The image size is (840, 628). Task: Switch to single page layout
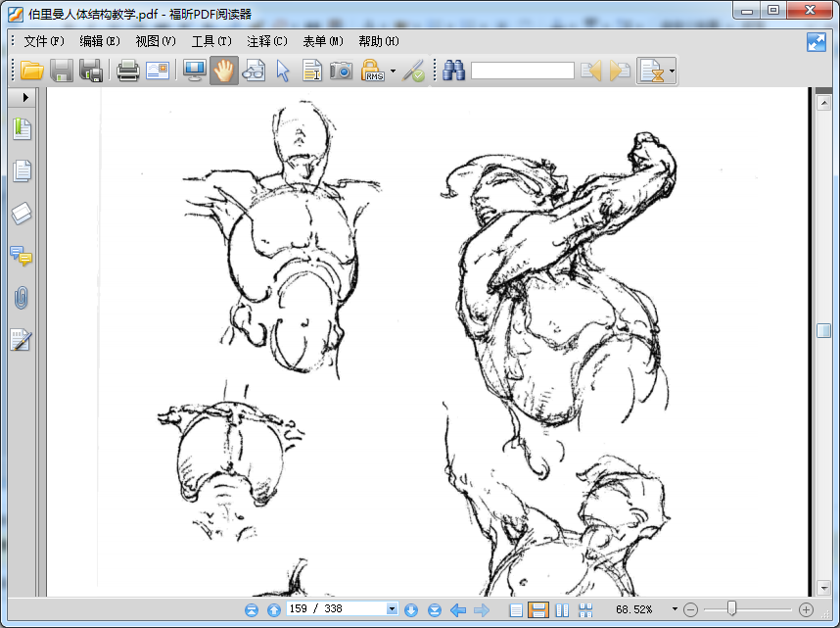pos(516,609)
